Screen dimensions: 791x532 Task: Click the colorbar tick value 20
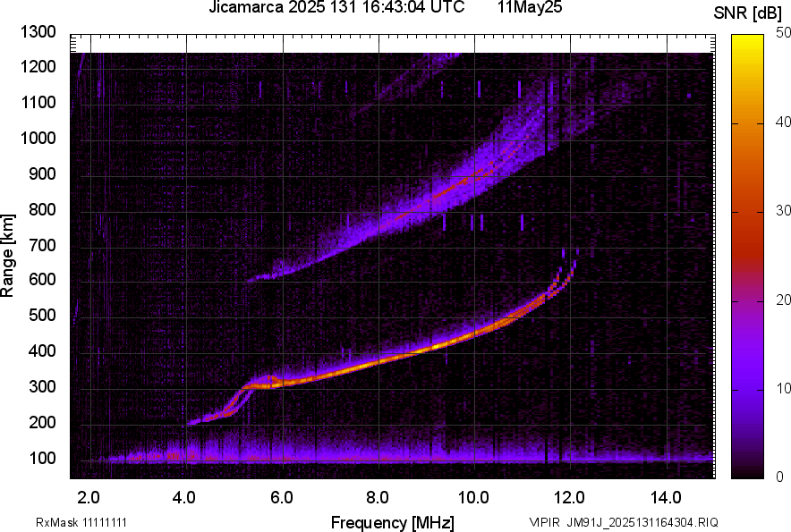tap(784, 300)
